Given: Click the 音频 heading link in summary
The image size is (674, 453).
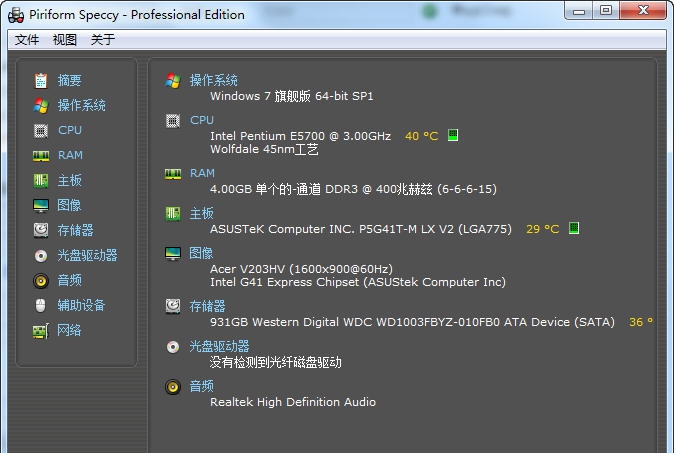Looking at the screenshot, I should coord(202,387).
